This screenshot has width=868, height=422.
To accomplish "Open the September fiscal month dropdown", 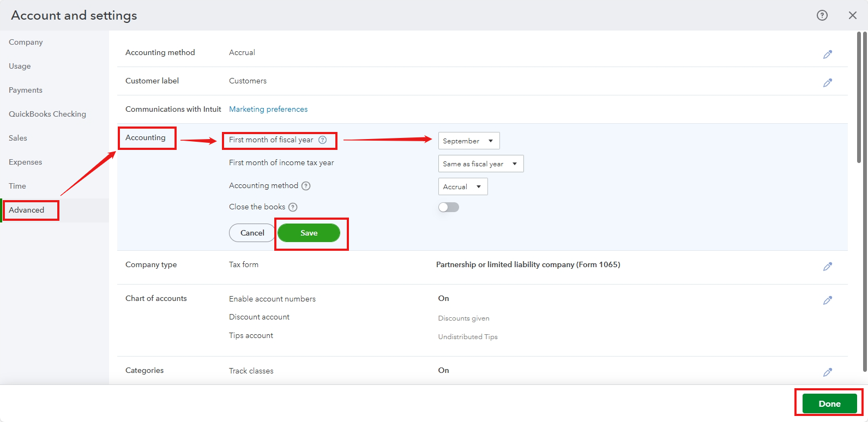I will coord(468,141).
